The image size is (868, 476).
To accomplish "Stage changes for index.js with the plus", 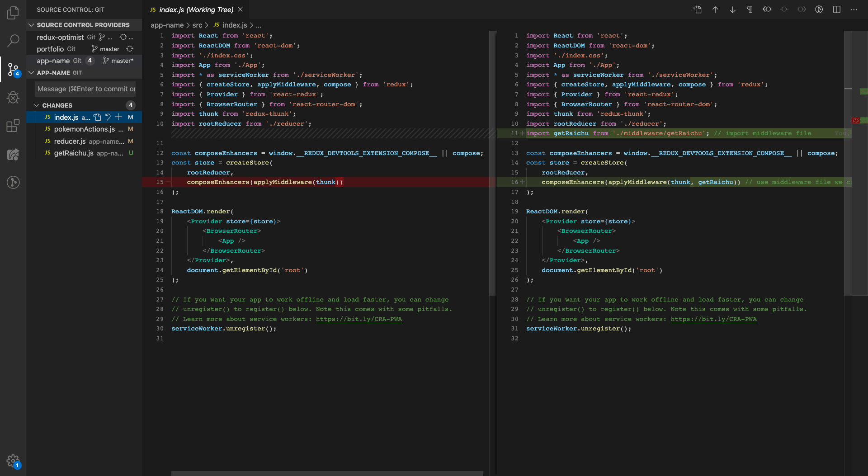I will click(x=118, y=117).
